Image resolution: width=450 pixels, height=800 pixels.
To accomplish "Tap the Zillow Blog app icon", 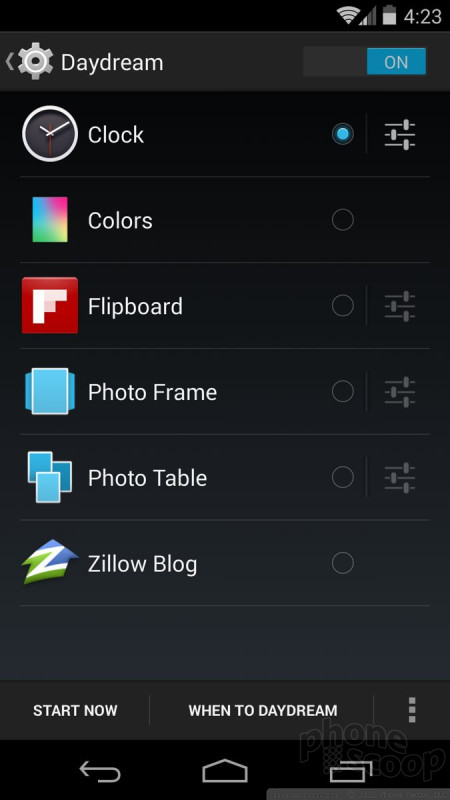I will click(x=50, y=562).
